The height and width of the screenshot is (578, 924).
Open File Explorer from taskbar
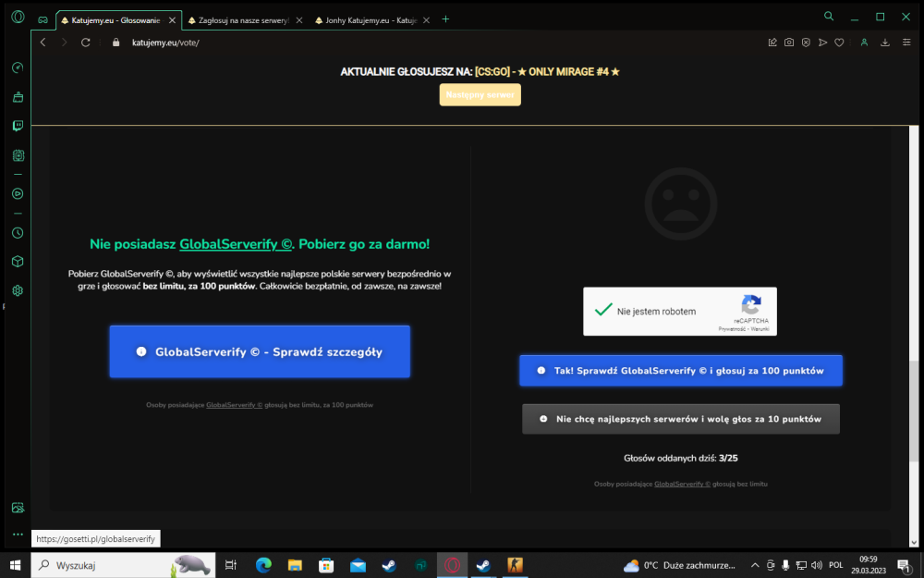pyautogui.click(x=295, y=565)
